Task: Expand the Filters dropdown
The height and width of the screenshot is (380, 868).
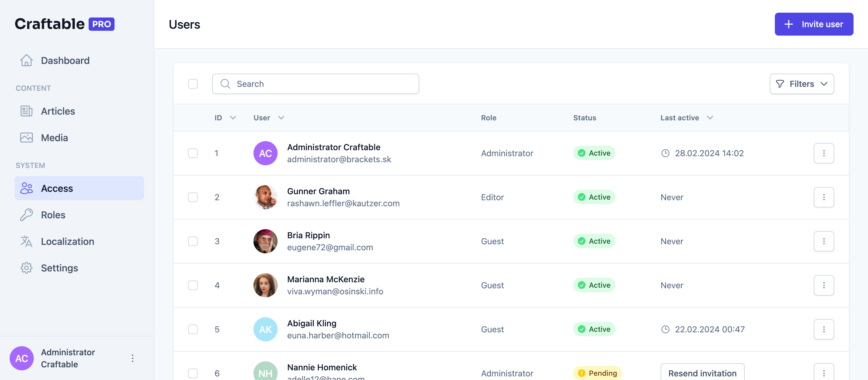Action: pos(802,84)
